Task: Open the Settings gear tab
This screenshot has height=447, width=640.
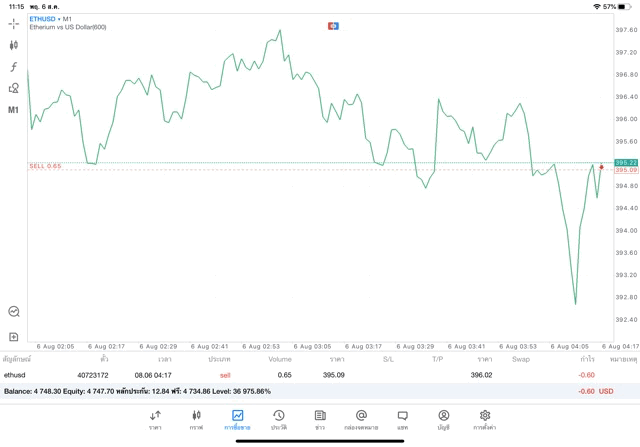Action: click(x=485, y=419)
